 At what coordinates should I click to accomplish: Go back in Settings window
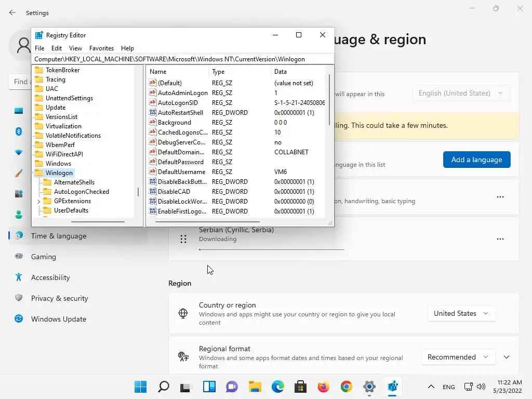[x=12, y=12]
